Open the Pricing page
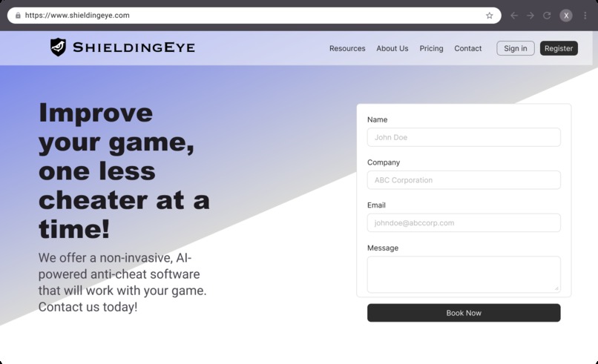The width and height of the screenshot is (598, 364). [x=431, y=48]
